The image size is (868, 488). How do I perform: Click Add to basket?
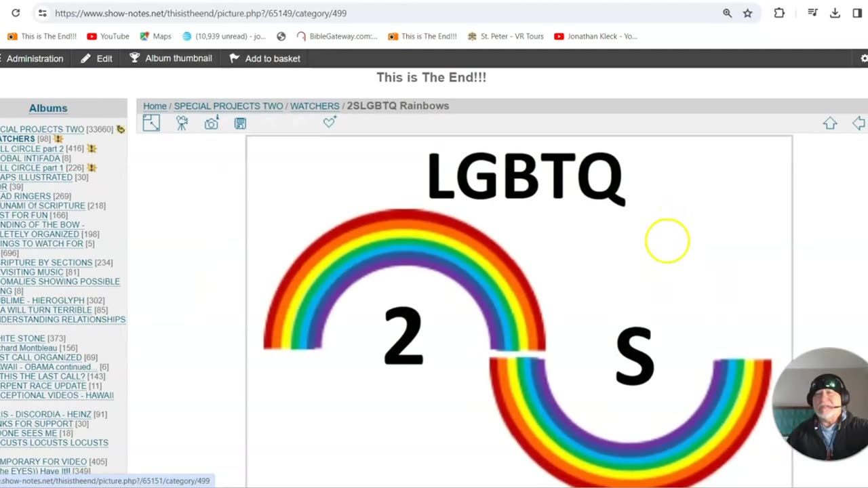click(x=264, y=58)
